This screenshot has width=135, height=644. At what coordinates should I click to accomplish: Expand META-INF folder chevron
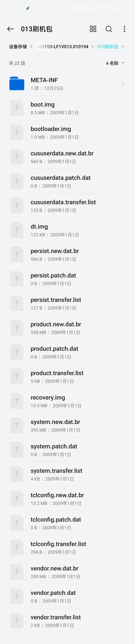[x=123, y=84]
